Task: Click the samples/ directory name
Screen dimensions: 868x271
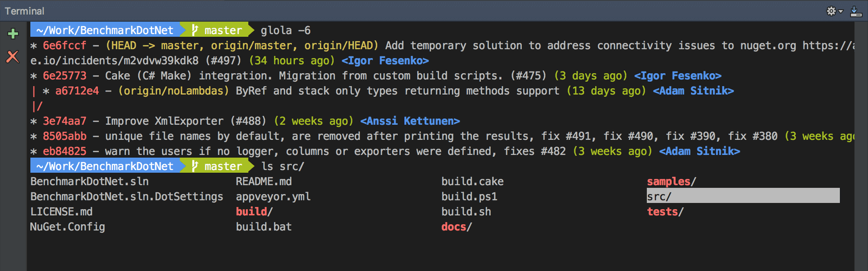Action: [x=672, y=182]
